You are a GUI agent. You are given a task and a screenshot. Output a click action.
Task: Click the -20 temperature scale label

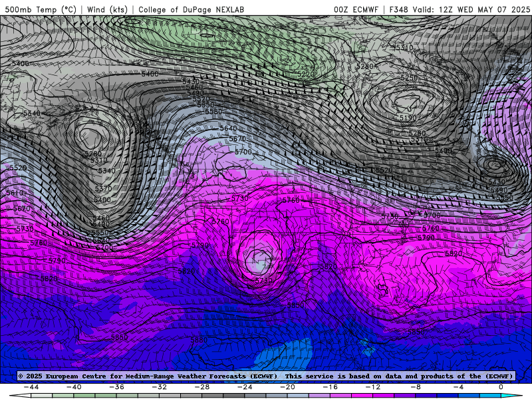(x=288, y=387)
